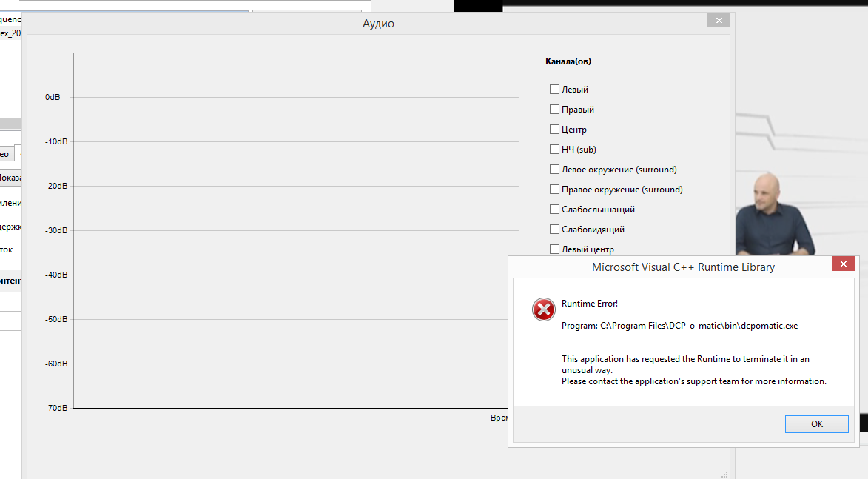Image resolution: width=868 pixels, height=479 pixels.
Task: Click the Runtime Library dialog title bar
Action: click(x=666, y=267)
